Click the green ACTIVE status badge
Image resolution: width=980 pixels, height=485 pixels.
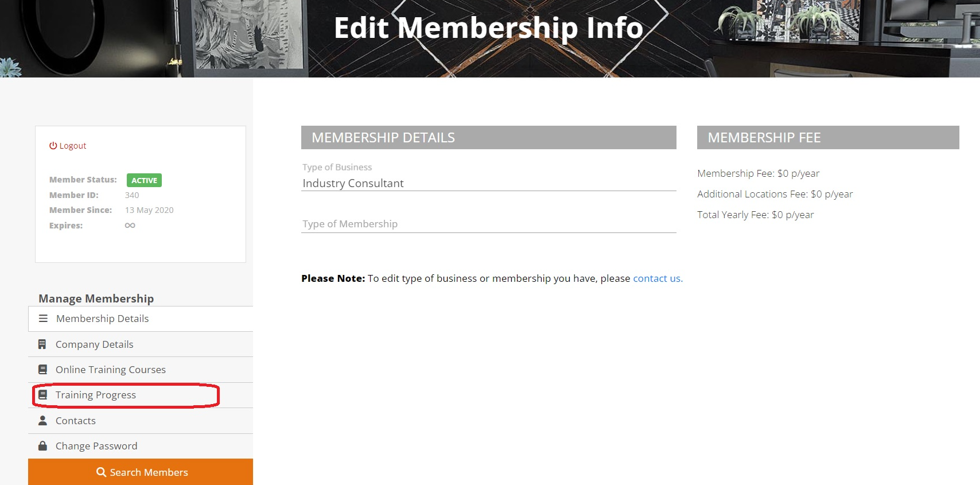coord(144,180)
